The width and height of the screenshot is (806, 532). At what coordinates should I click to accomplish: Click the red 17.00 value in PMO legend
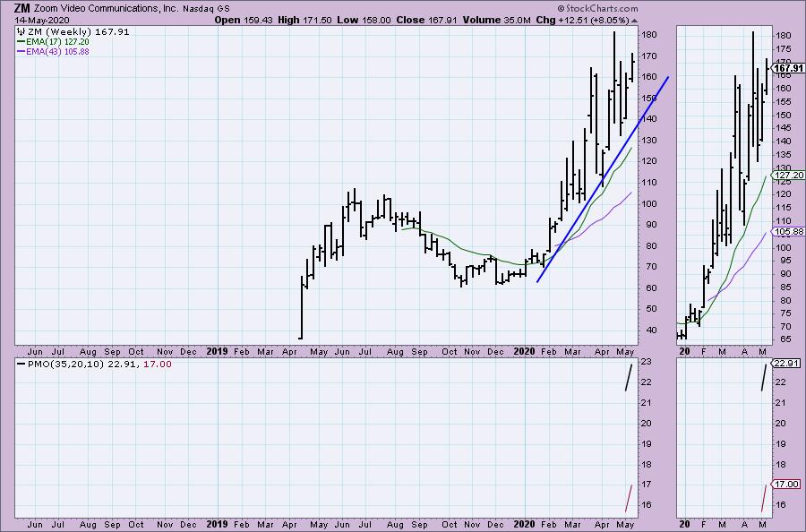tap(158, 364)
